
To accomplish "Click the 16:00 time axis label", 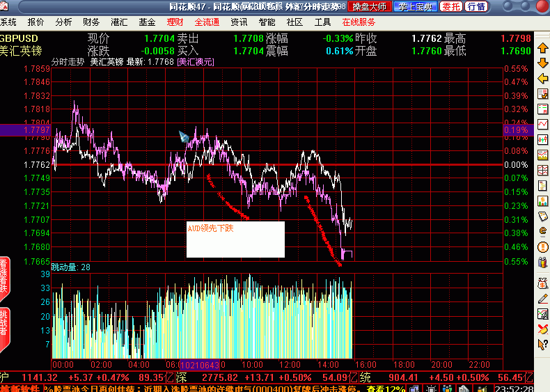I will tap(366, 365).
